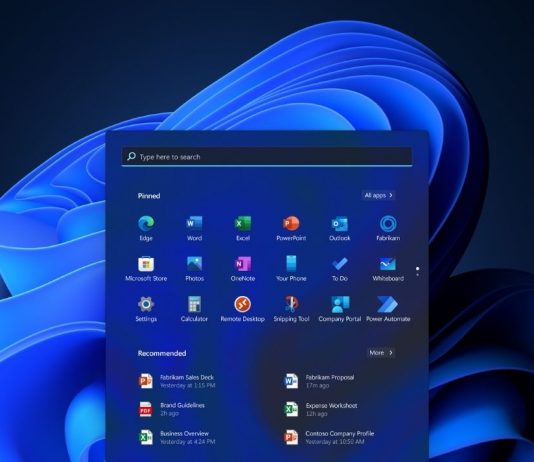This screenshot has width=534, height=462.
Task: Open Business Overview spreadsheet
Action: pos(177,437)
